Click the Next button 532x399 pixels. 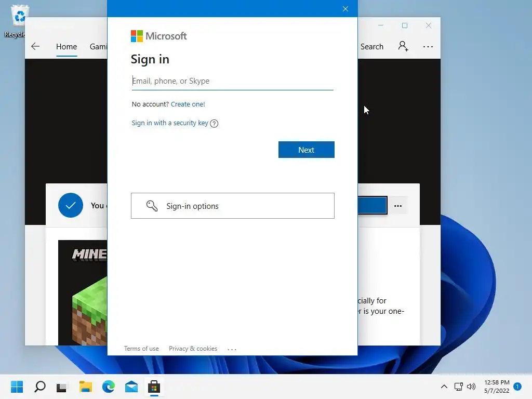[307, 150]
